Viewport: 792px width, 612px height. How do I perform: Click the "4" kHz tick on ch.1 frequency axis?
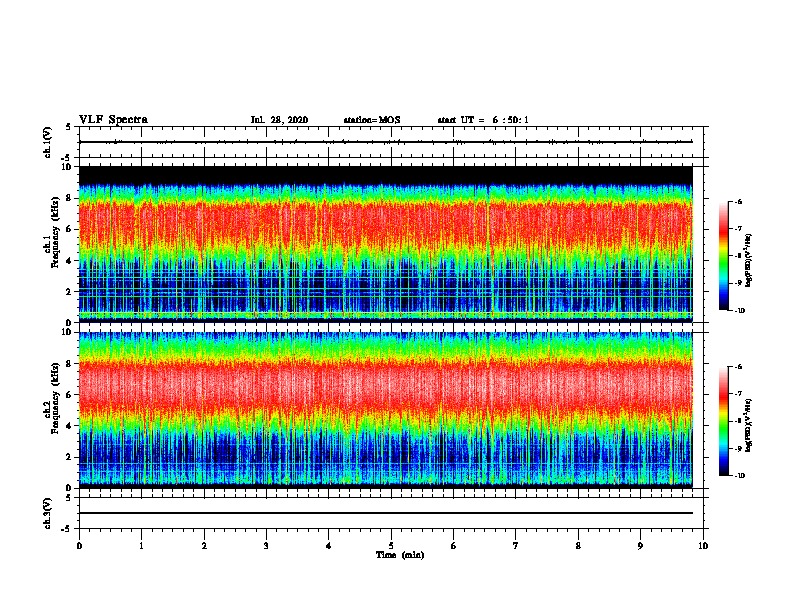tap(69, 261)
